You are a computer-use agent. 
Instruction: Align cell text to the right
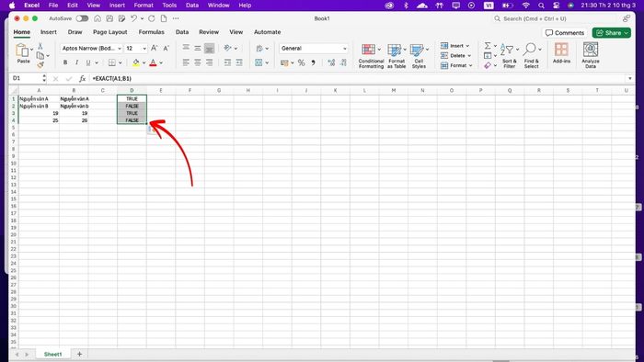[x=209, y=62]
